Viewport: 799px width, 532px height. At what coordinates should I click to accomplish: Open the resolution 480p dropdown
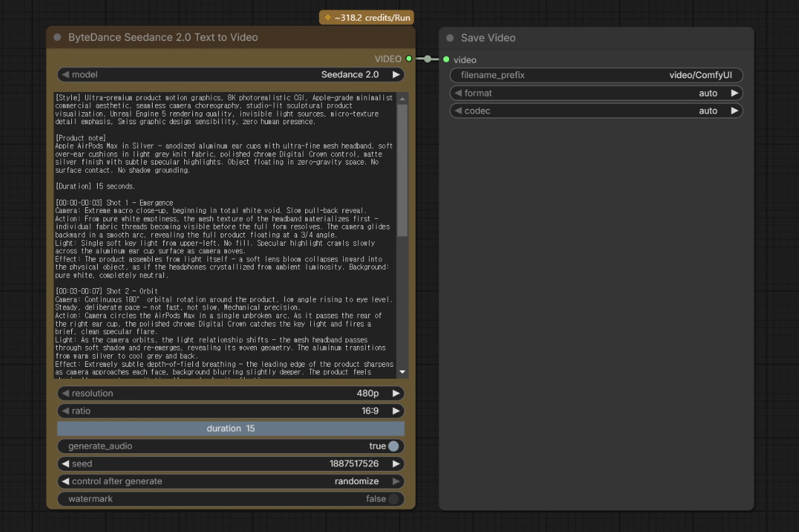[x=231, y=393]
